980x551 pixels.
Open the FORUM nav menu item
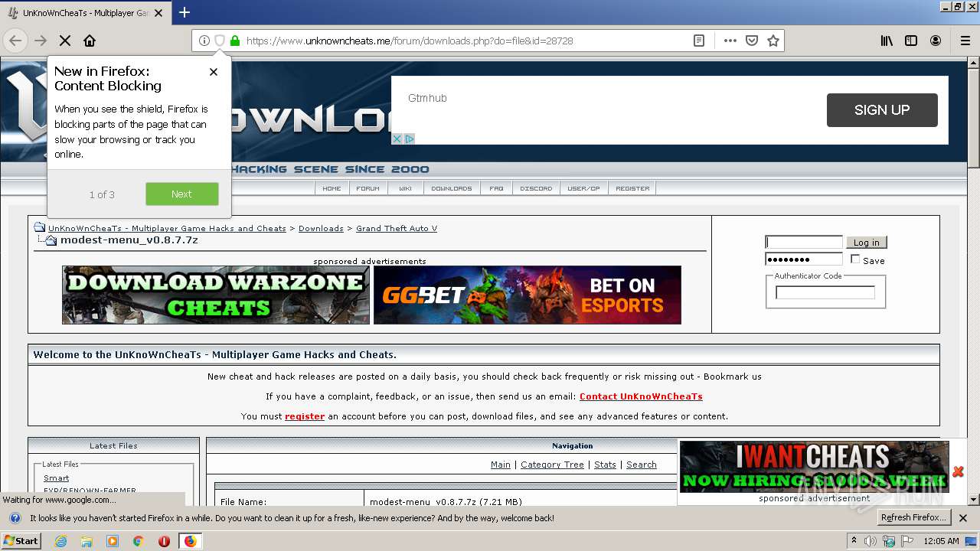coord(368,188)
